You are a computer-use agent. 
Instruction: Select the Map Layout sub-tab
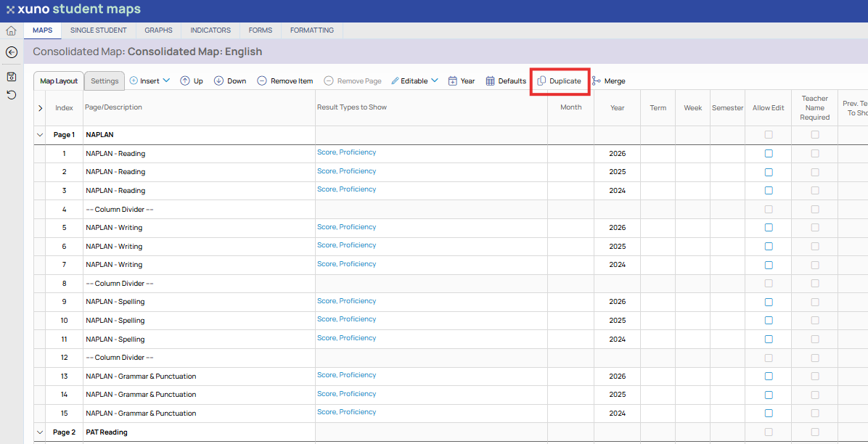59,81
